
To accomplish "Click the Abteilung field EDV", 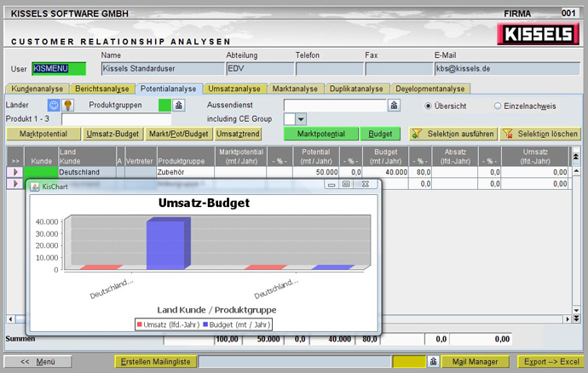I will [x=260, y=69].
